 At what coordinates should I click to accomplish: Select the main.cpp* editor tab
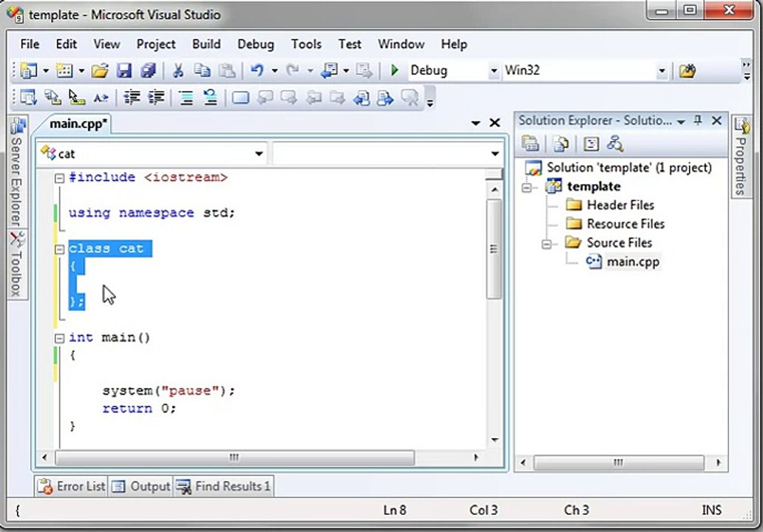point(78,123)
